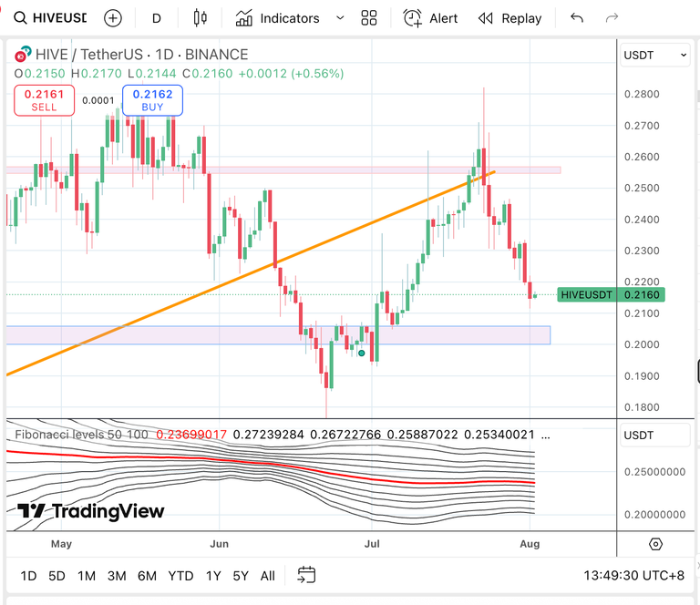700x605 pixels.
Task: Click the 0.0001 spread value
Action: [x=98, y=100]
